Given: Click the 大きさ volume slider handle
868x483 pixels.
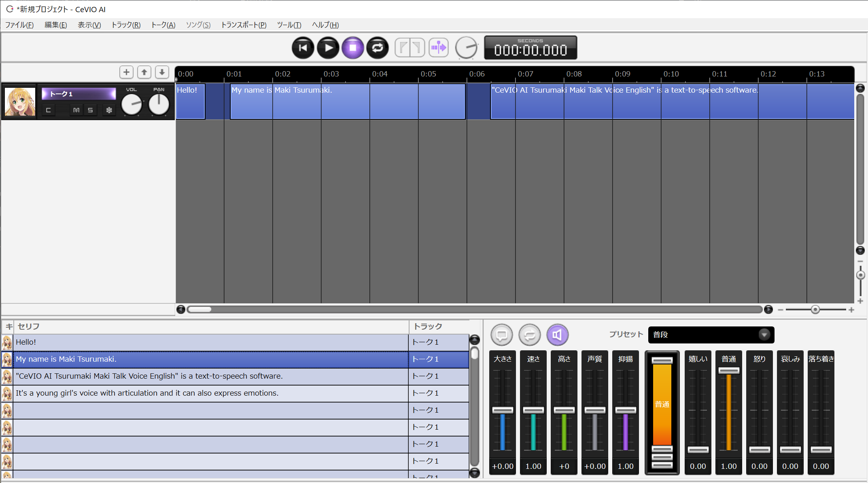Looking at the screenshot, I should point(503,410).
